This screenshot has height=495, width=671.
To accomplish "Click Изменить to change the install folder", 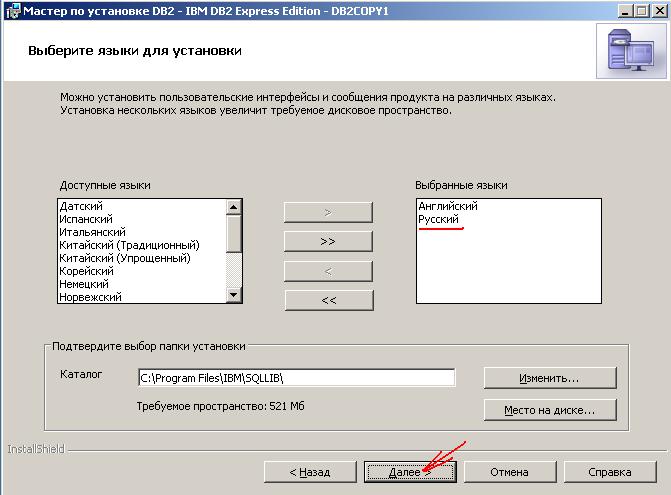I will click(x=550, y=378).
